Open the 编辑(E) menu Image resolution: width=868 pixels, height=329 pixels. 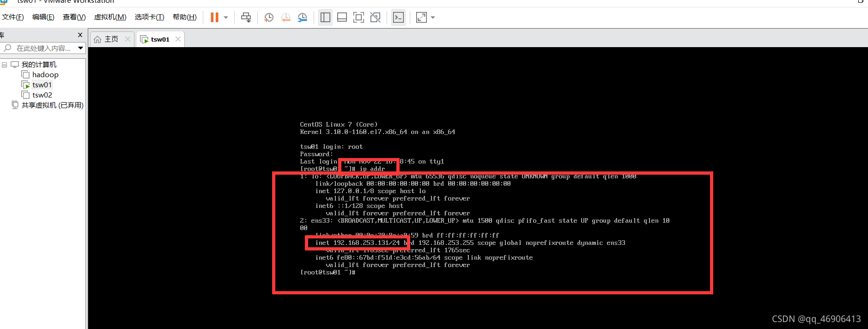click(x=43, y=17)
